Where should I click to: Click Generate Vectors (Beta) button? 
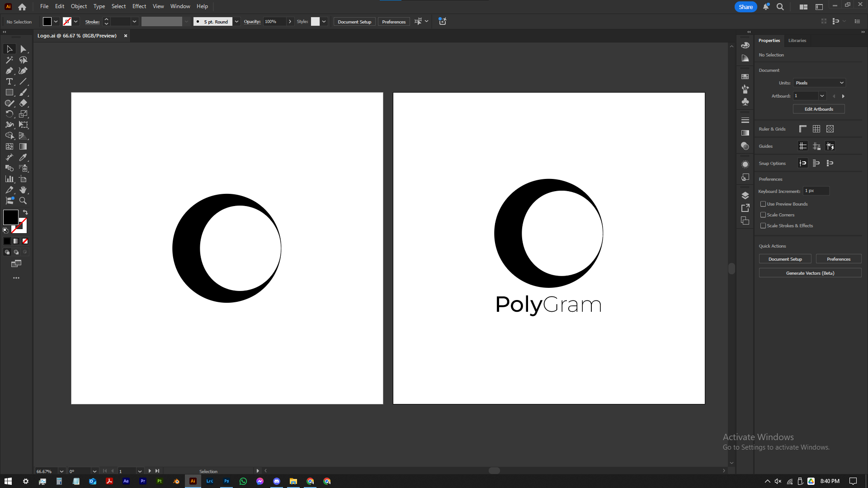coord(810,273)
